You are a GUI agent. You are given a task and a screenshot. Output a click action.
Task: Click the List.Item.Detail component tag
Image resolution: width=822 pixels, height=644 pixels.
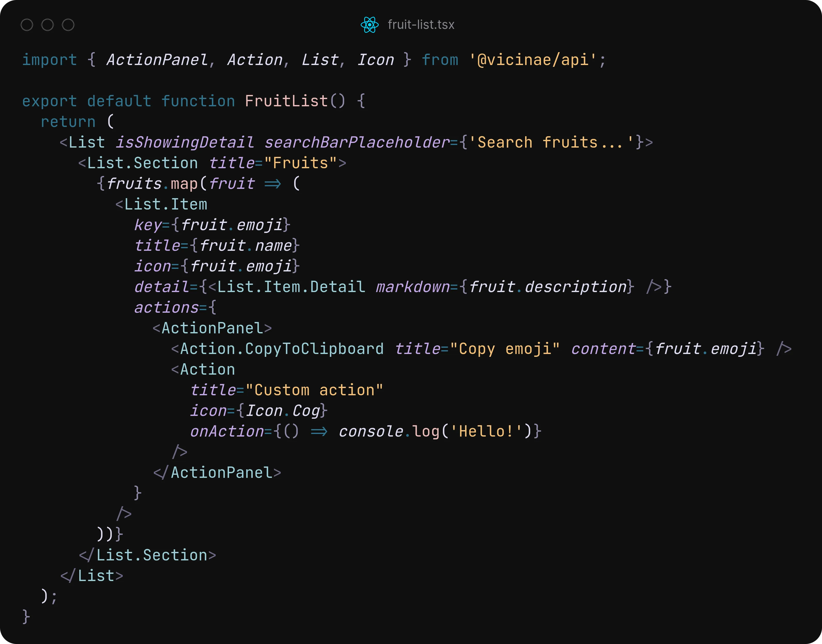coord(291,287)
